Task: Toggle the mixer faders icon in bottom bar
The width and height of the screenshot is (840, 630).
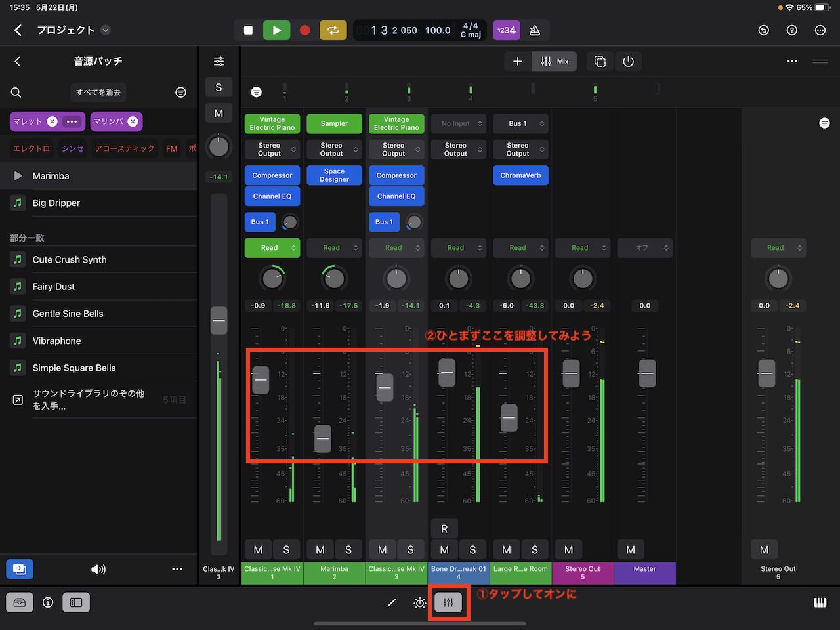Action: tap(449, 602)
